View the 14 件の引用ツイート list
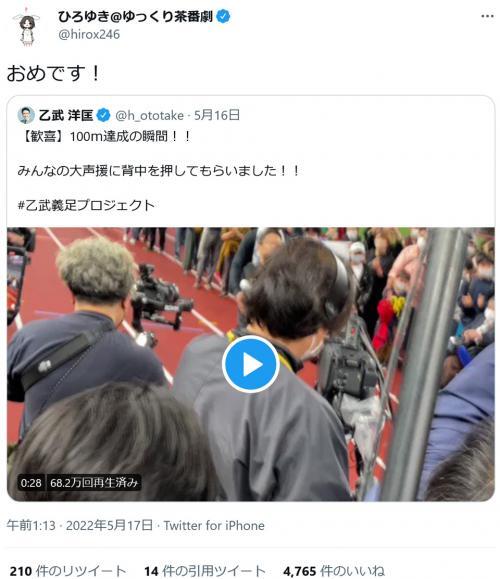Viewport: 500px width, 579px height. [205, 571]
